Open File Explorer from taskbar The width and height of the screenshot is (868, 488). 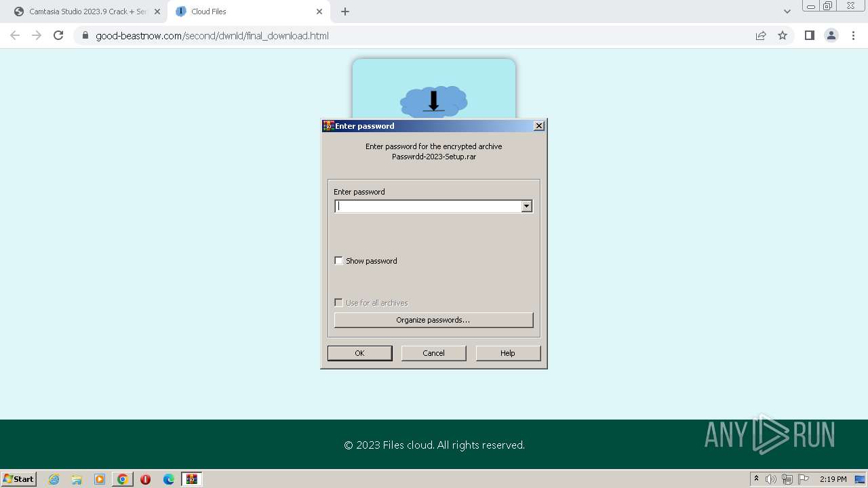(77, 479)
